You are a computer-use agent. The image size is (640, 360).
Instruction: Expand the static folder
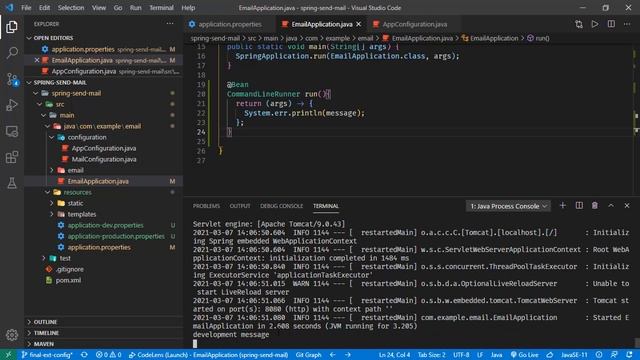[x=52, y=203]
